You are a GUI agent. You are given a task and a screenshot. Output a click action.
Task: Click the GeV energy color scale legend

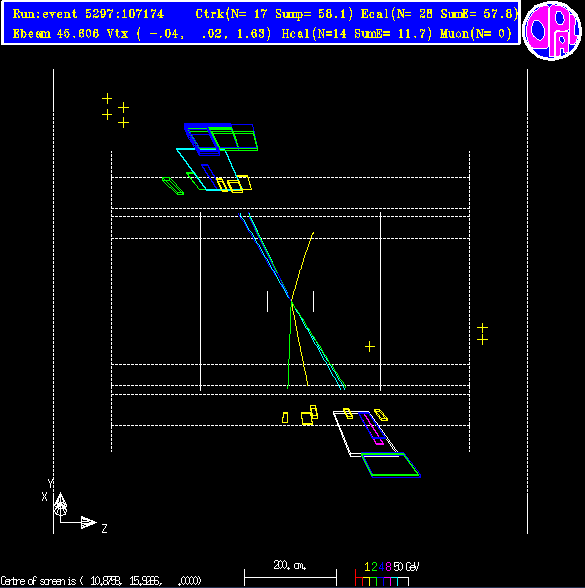[386, 573]
